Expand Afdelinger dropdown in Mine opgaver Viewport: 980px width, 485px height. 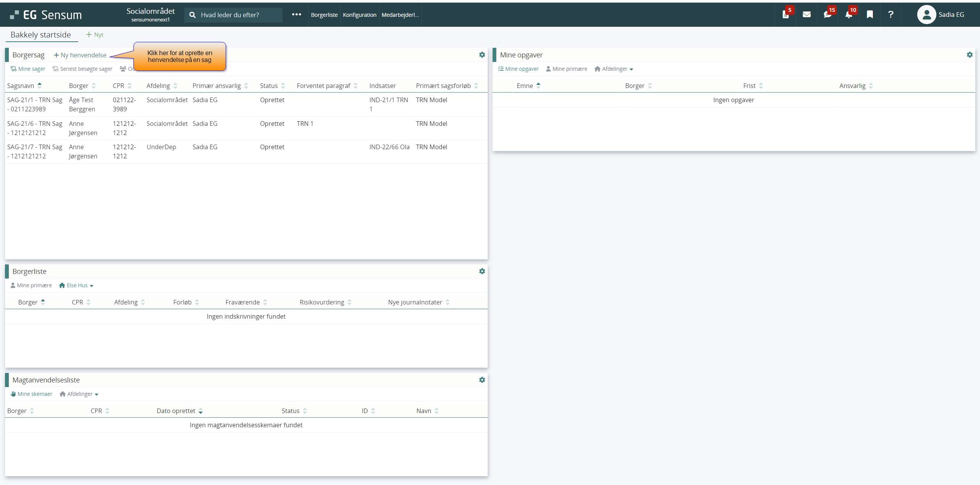click(614, 69)
